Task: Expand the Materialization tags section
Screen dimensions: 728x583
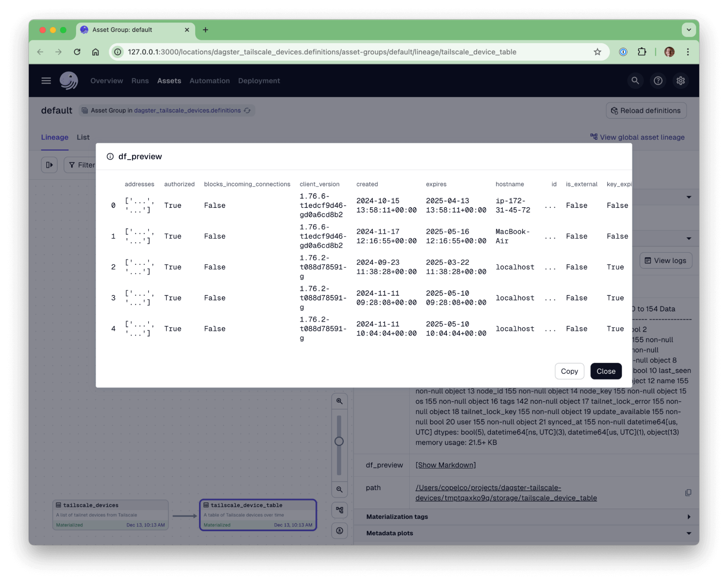Action: (x=688, y=516)
